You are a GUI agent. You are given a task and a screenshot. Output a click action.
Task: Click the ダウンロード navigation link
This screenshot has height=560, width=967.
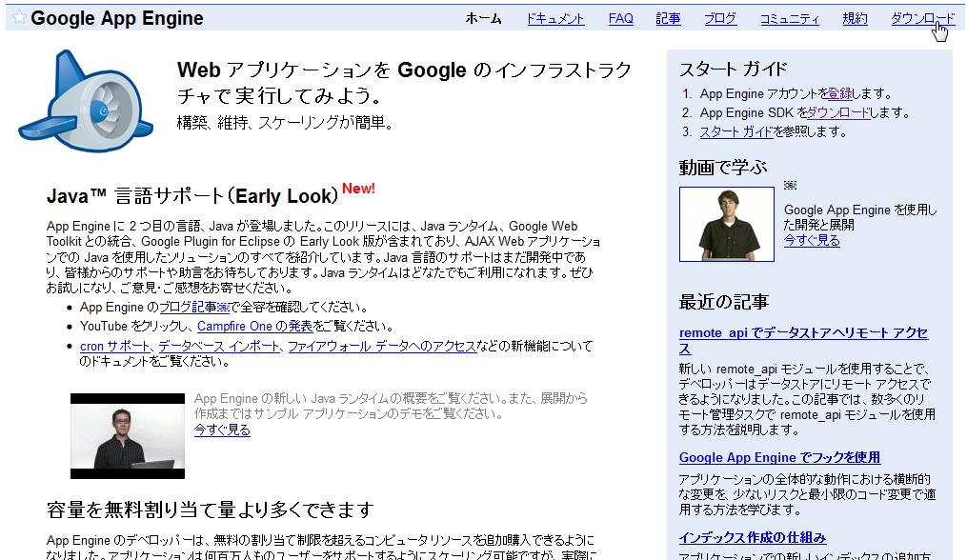(922, 18)
